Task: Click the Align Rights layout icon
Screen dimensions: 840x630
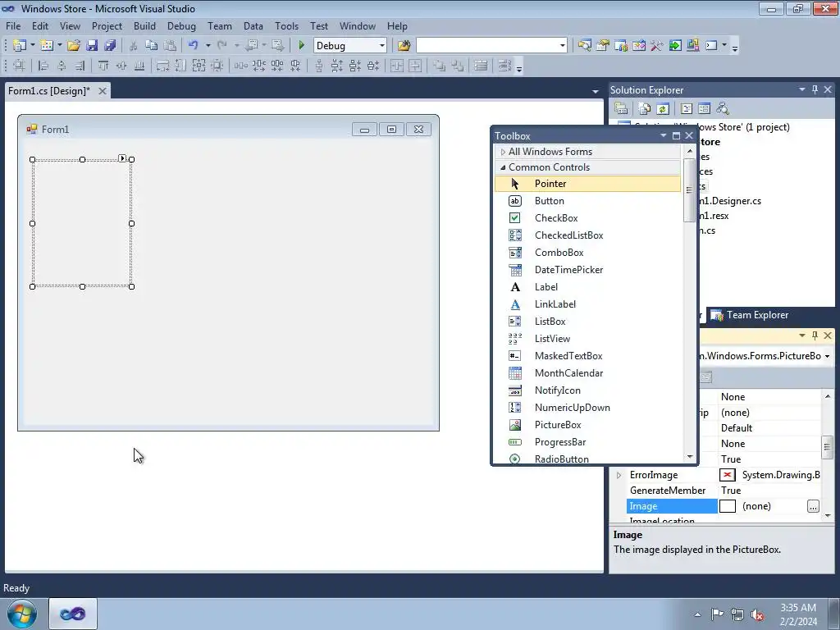Action: click(x=80, y=66)
